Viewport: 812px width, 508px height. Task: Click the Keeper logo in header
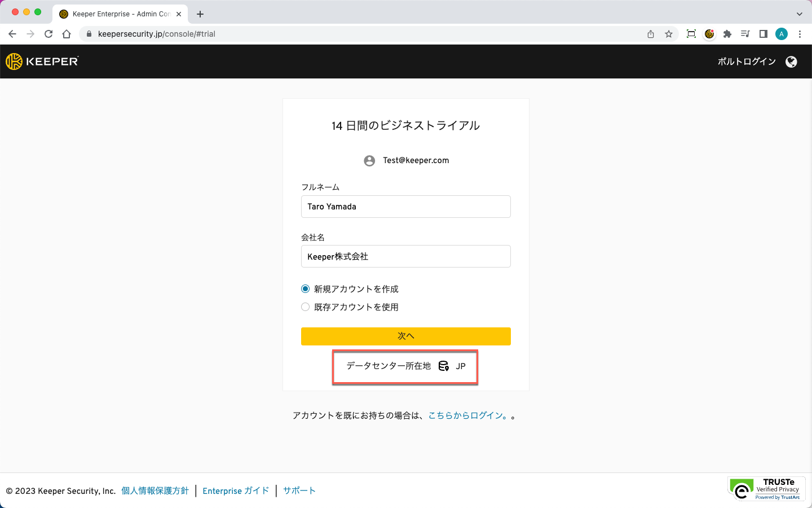(x=42, y=62)
